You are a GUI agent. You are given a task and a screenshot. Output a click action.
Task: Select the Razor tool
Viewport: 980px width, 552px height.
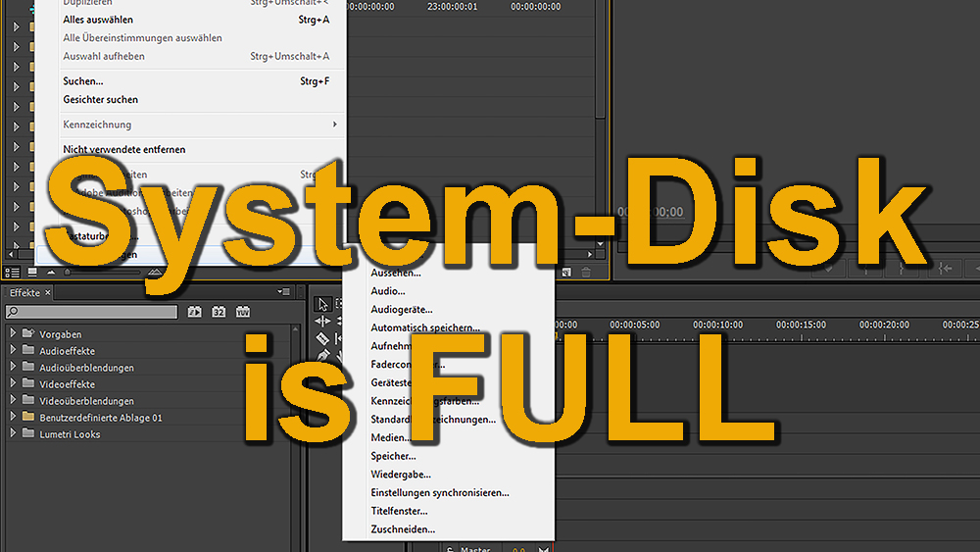322,338
